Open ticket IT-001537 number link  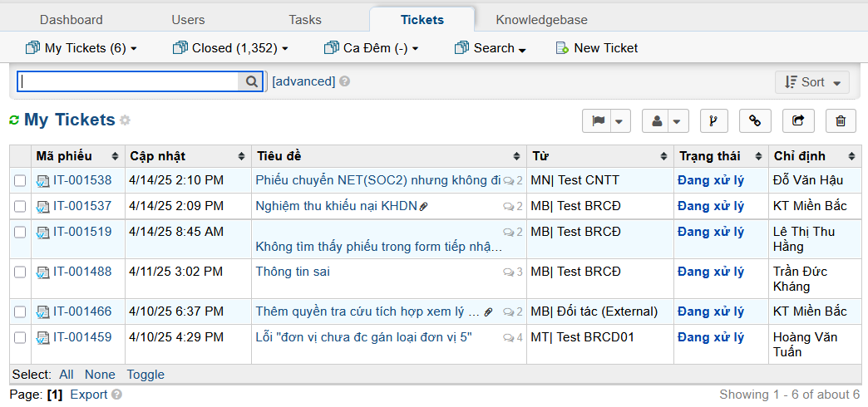82,206
